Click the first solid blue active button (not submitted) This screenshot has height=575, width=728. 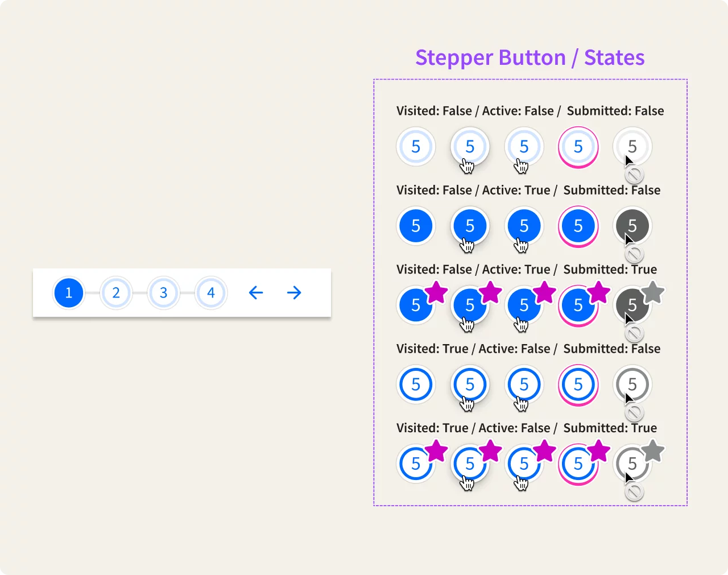[x=416, y=226]
